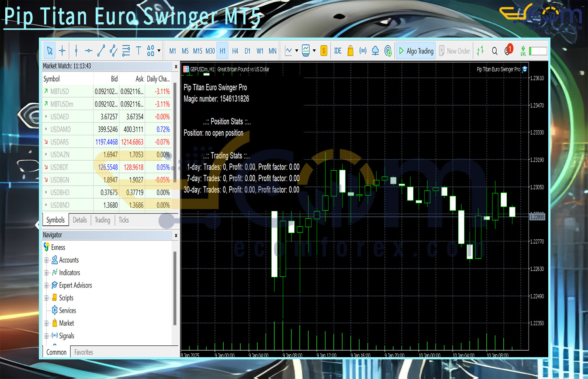
Task: Click the chart type line icon
Action: 288,51
